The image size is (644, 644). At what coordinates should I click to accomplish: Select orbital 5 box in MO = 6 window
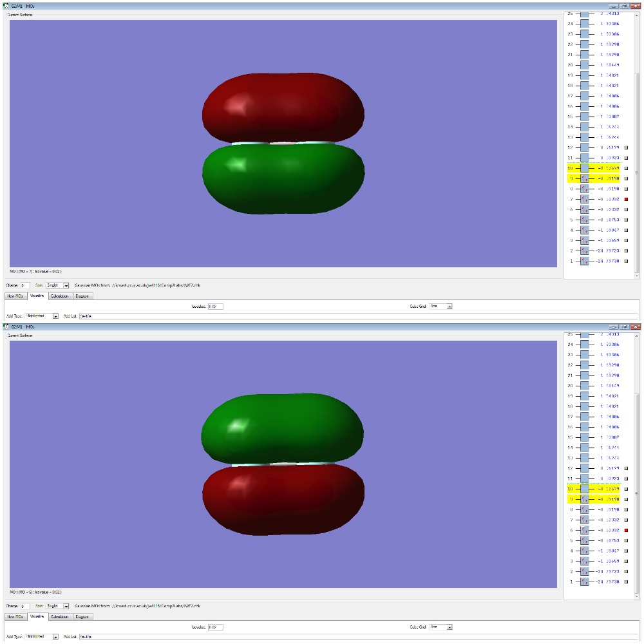584,540
